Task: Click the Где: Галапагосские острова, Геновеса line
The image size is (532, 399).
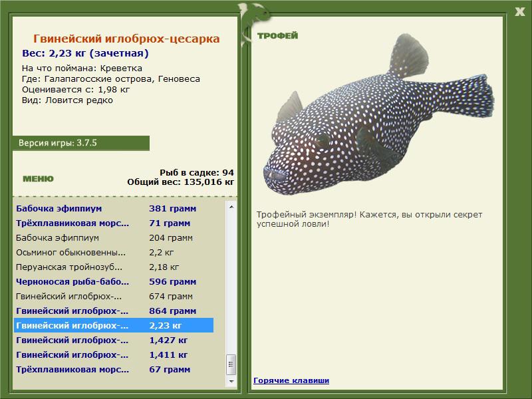Action: 111,78
